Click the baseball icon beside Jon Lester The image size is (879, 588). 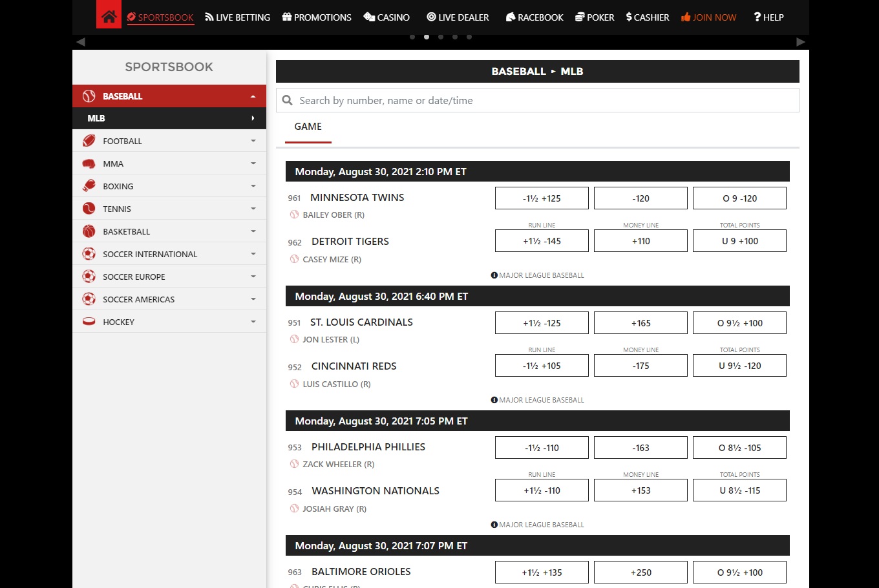(x=294, y=339)
